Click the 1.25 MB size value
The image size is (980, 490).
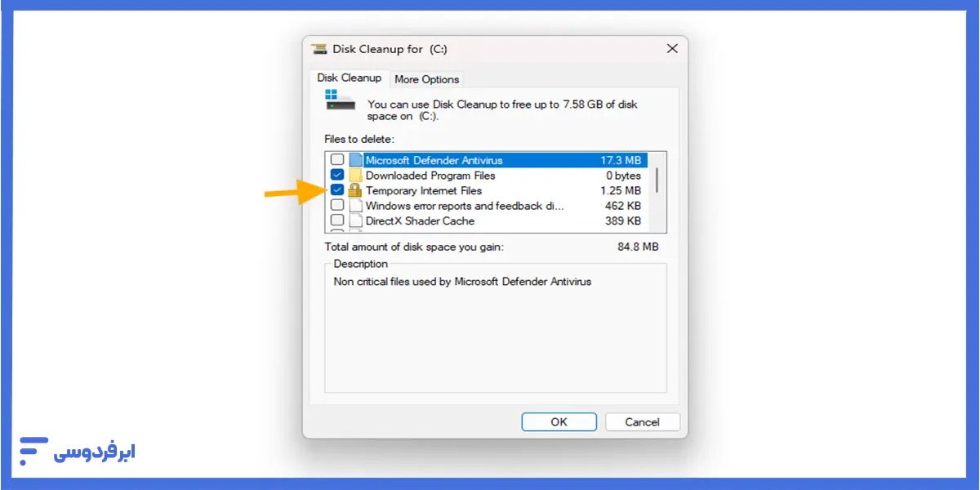pos(621,190)
